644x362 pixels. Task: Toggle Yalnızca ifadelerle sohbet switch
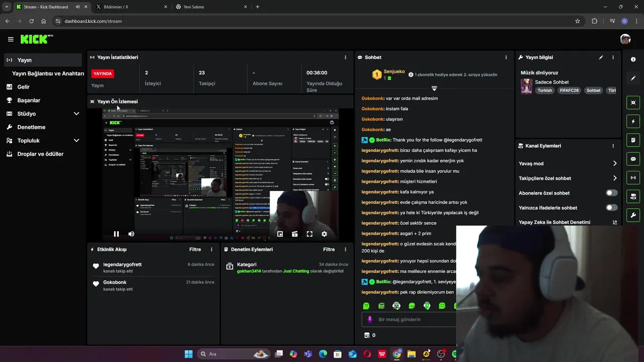pos(612,208)
